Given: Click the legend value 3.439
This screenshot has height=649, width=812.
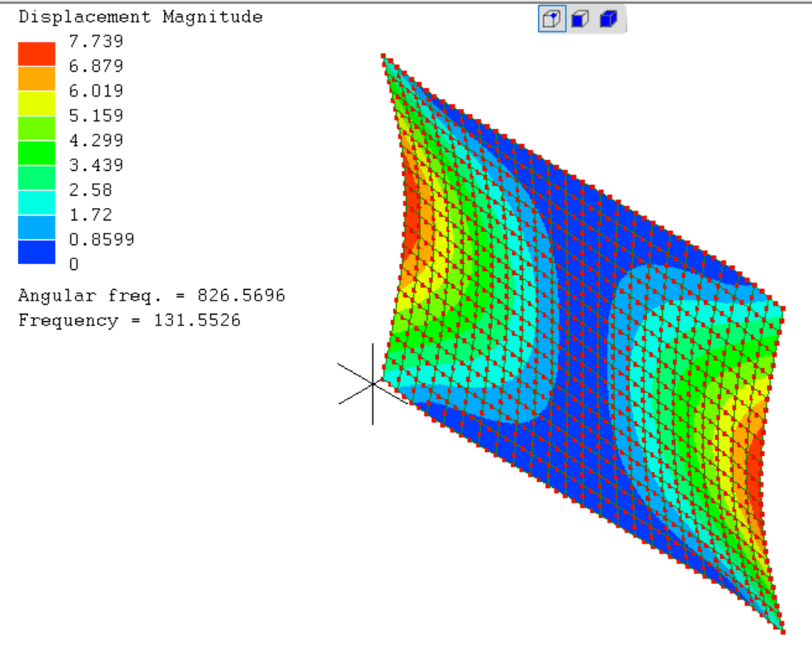Looking at the screenshot, I should pos(97,165).
